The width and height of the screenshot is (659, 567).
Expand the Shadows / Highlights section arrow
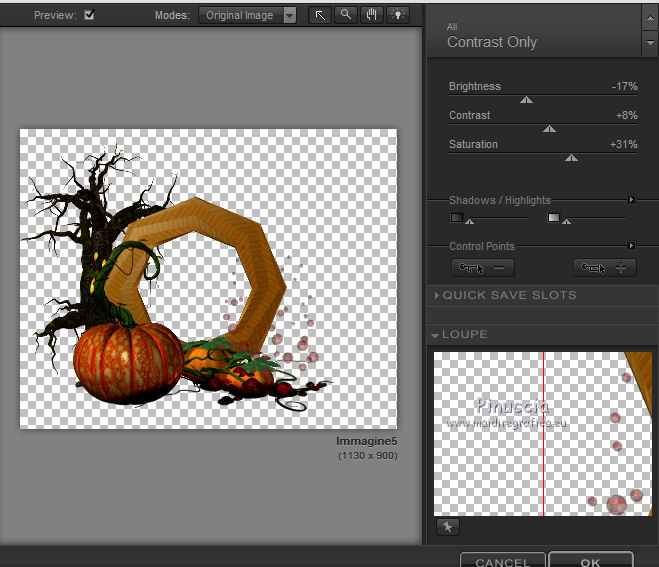tap(632, 200)
